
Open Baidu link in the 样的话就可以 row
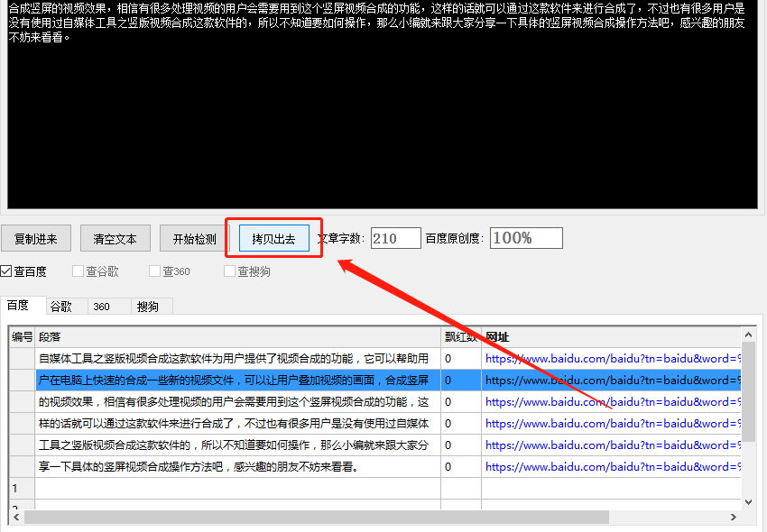pos(613,424)
